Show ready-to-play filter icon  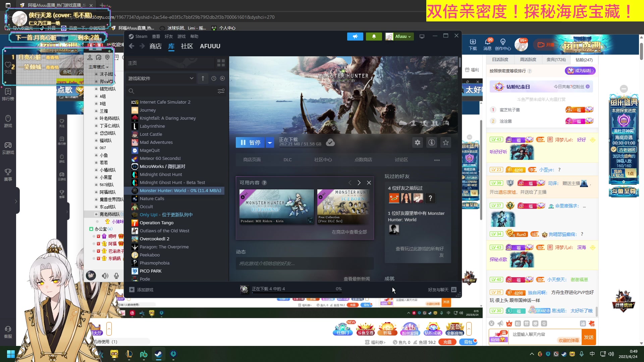(x=222, y=78)
